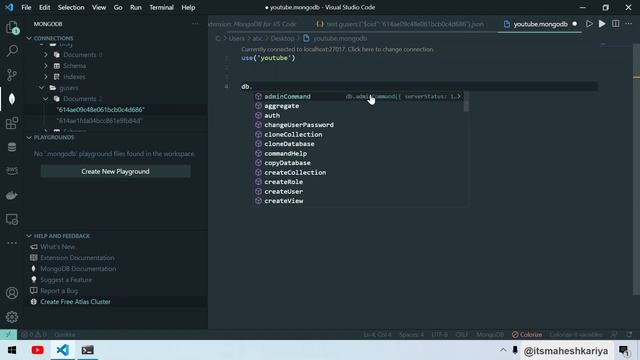Open Report a Bug link
Image resolution: width=640 pixels, height=360 pixels.
click(x=59, y=291)
